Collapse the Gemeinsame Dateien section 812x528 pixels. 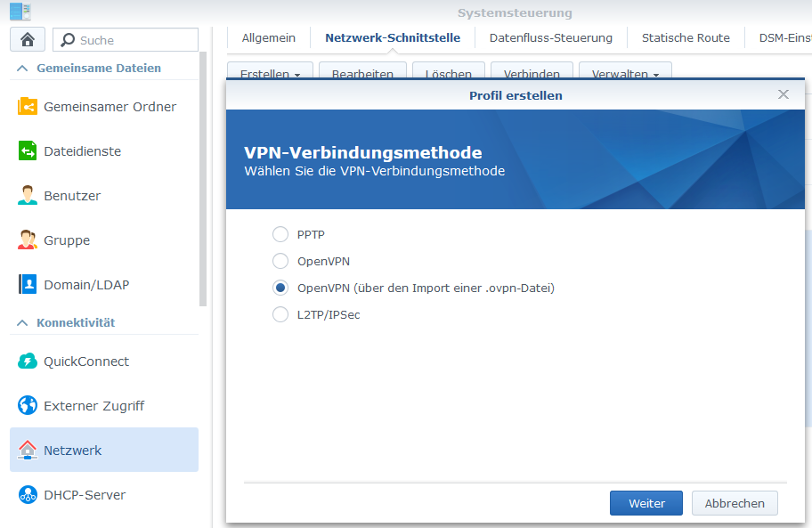22,69
